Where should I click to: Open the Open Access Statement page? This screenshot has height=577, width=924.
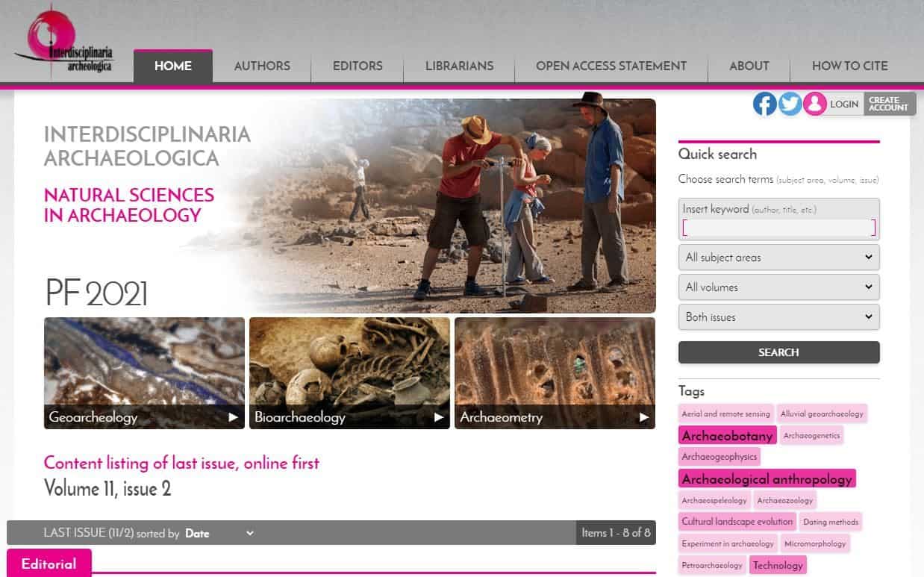[x=611, y=66]
